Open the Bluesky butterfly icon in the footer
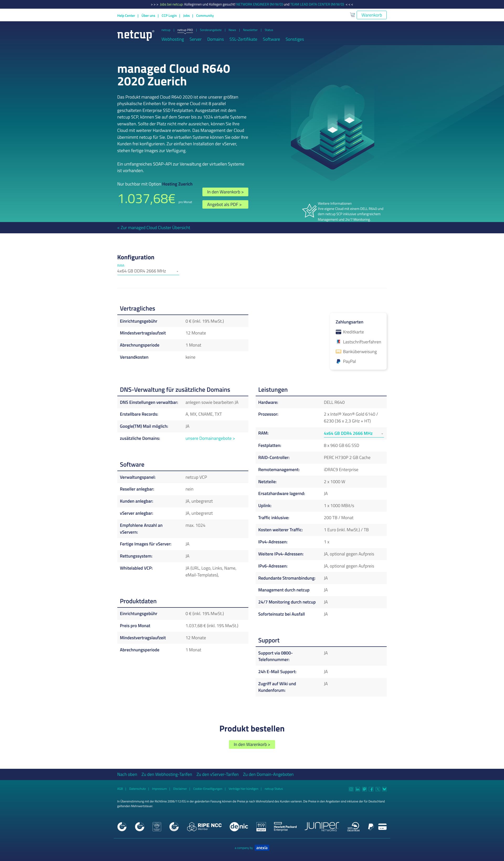Viewport: 504px width, 861px height. 385,789
